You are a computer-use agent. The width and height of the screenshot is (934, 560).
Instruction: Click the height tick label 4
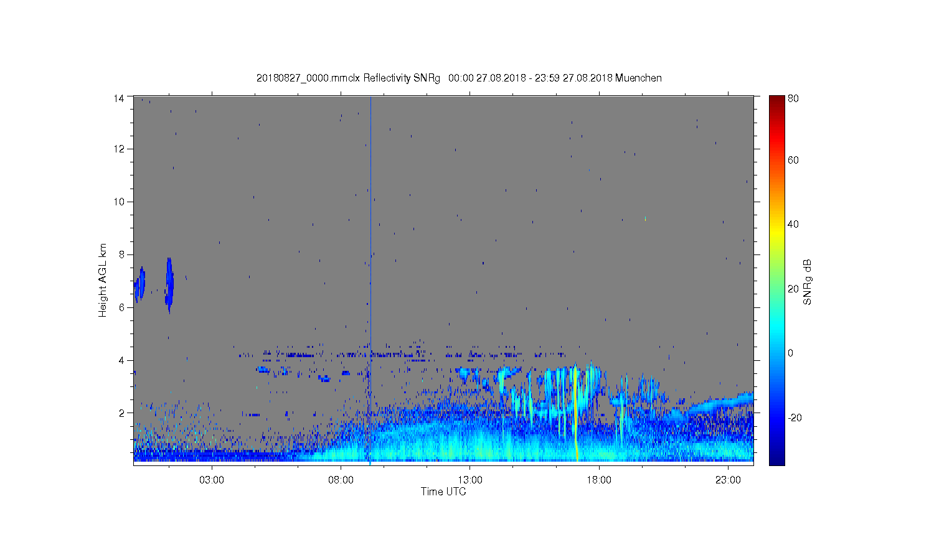[121, 360]
